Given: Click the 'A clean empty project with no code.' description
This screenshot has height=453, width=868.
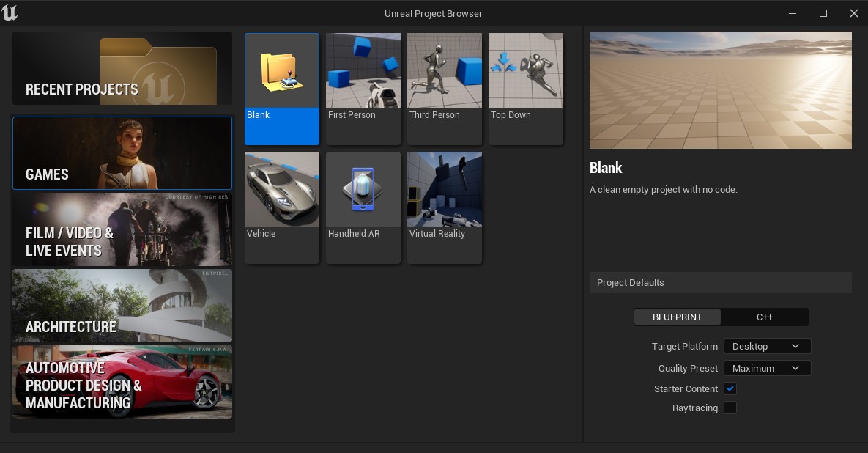Looking at the screenshot, I should tap(663, 189).
